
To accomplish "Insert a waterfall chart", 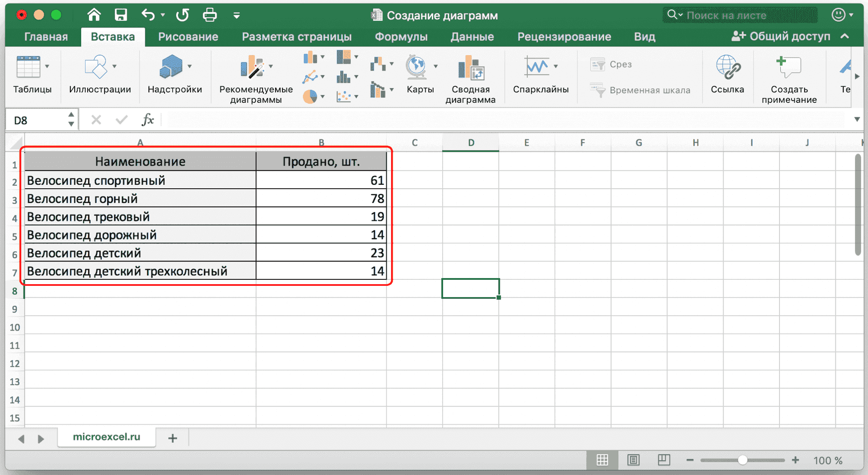I will coord(378,64).
